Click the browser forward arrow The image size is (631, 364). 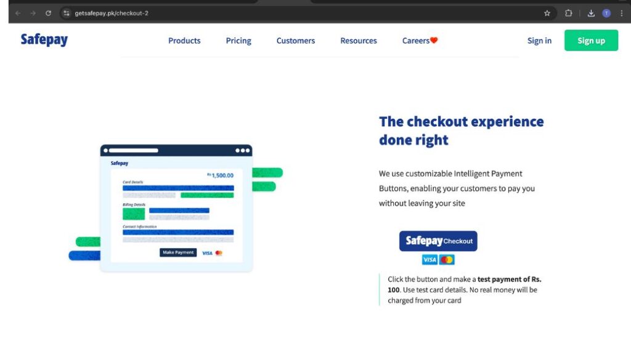click(x=33, y=14)
